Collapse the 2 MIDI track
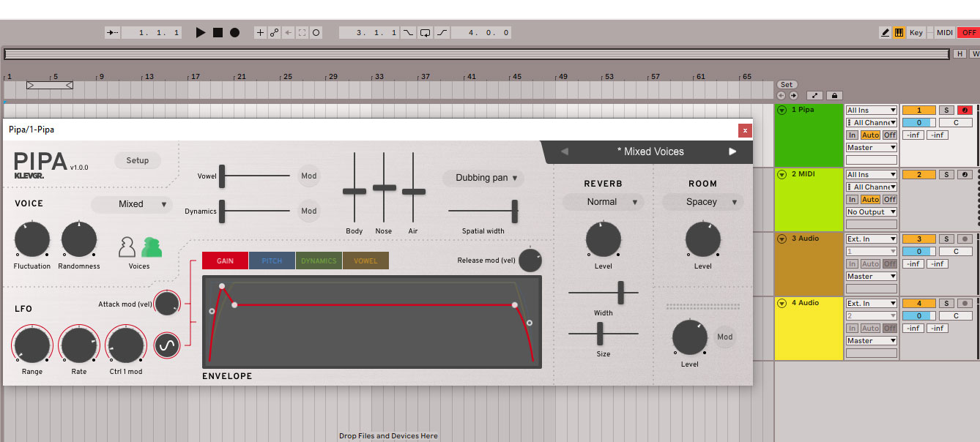The image size is (980, 442). pyautogui.click(x=782, y=175)
